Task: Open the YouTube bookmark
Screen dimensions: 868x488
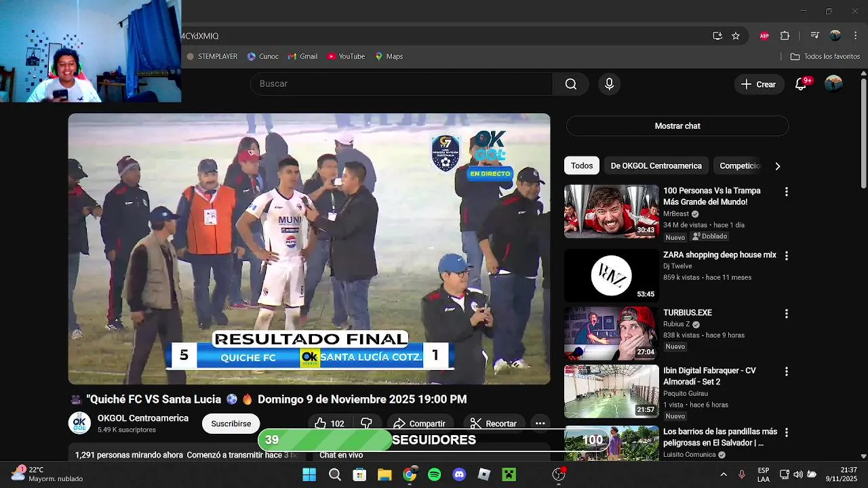Action: [346, 56]
